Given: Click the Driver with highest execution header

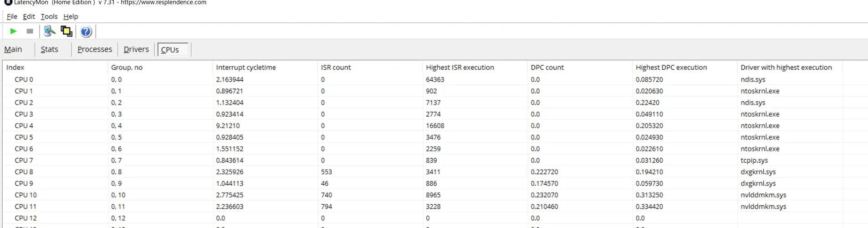Looking at the screenshot, I should (x=786, y=67).
